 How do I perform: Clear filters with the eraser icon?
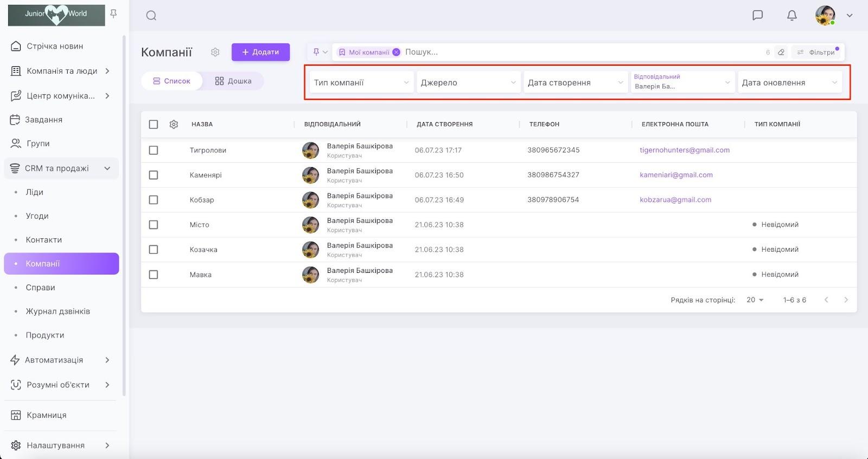click(781, 52)
